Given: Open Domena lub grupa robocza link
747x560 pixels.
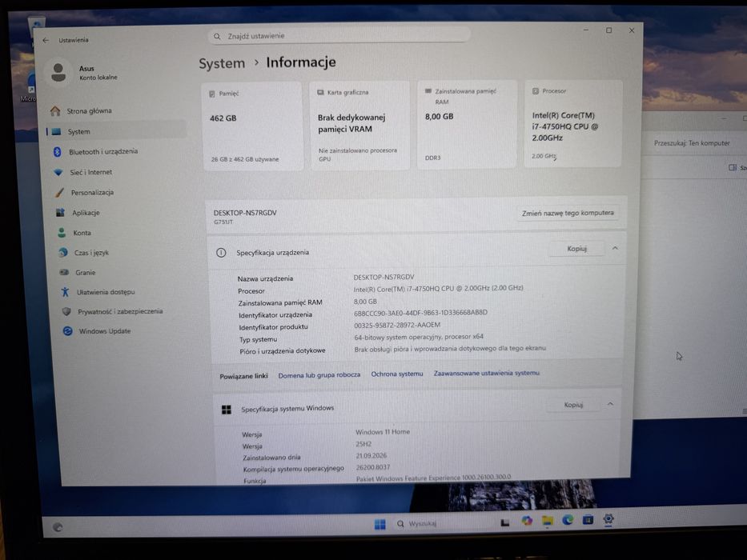Looking at the screenshot, I should point(319,375).
